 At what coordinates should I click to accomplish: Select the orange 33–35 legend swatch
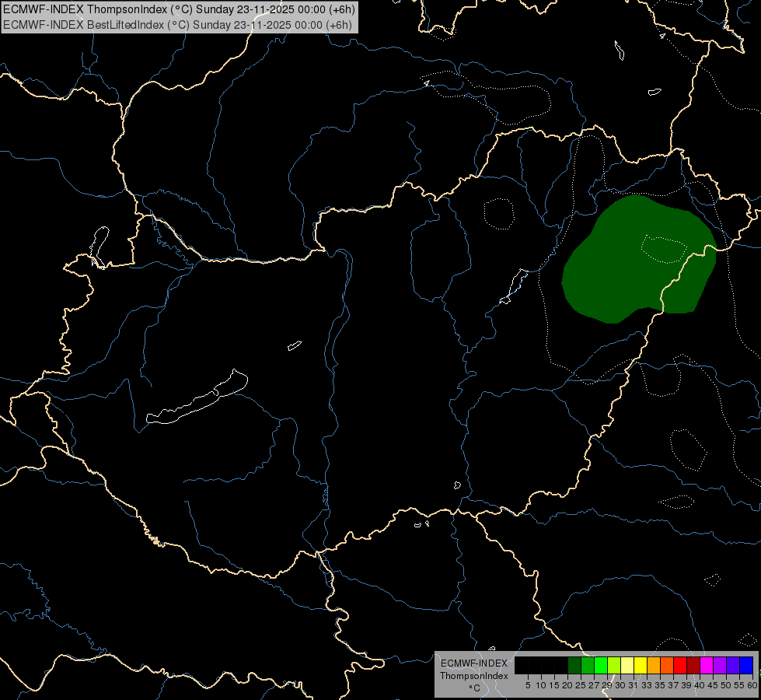point(654,665)
